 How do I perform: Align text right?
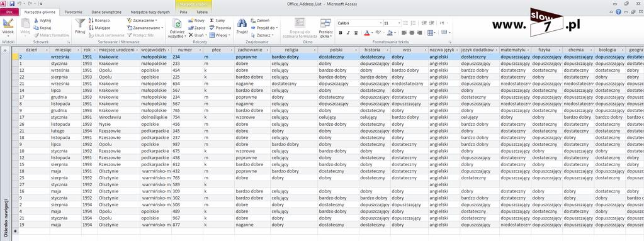click(419, 33)
